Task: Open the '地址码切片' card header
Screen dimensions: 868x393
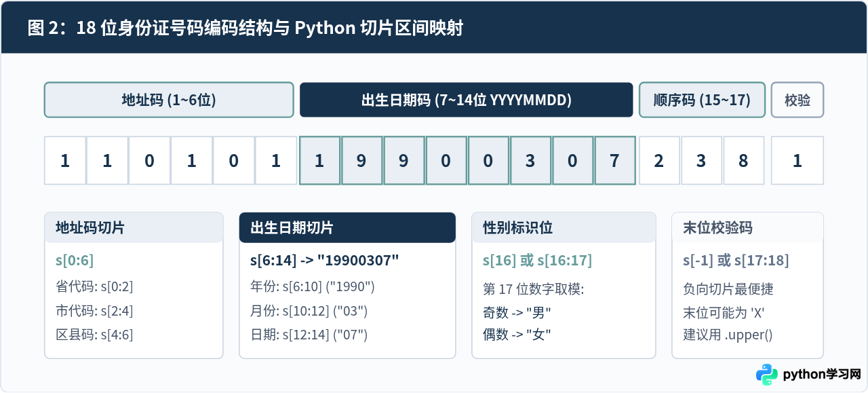Action: coord(134,227)
